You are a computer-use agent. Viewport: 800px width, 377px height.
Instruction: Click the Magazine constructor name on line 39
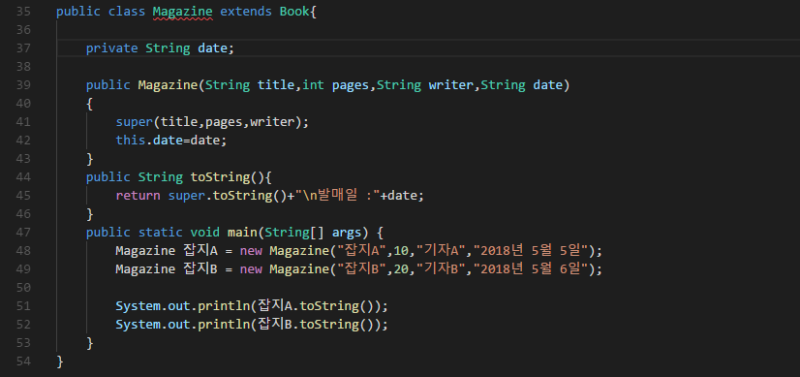click(x=167, y=85)
